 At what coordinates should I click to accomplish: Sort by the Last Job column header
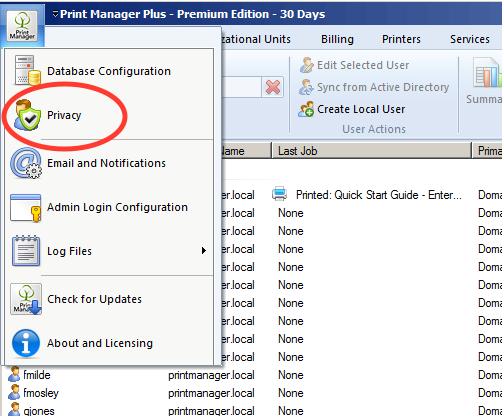[372, 151]
